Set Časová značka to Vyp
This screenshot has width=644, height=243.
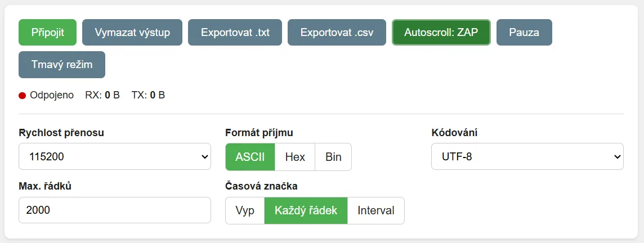pyautogui.click(x=245, y=210)
